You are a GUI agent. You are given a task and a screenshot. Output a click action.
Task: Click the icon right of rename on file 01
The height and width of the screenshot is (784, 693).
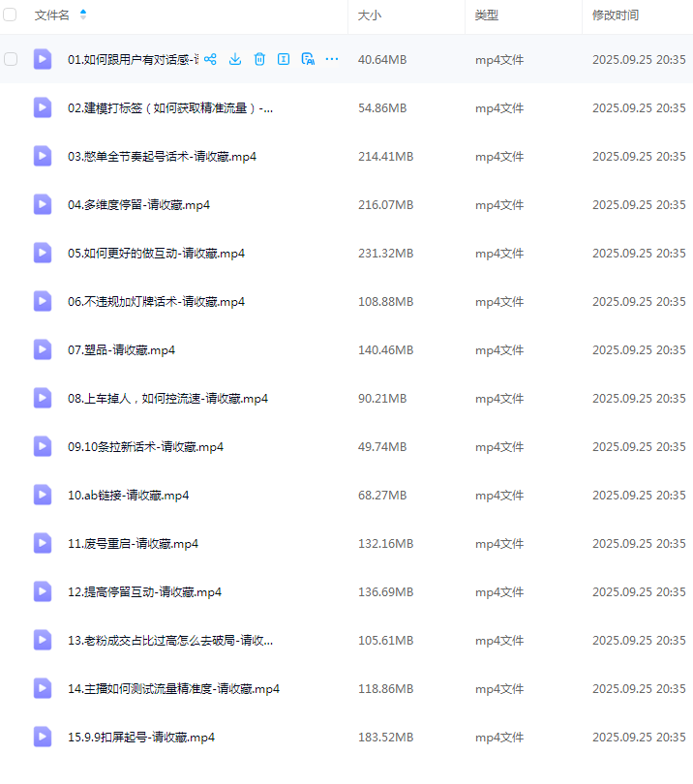click(x=308, y=59)
